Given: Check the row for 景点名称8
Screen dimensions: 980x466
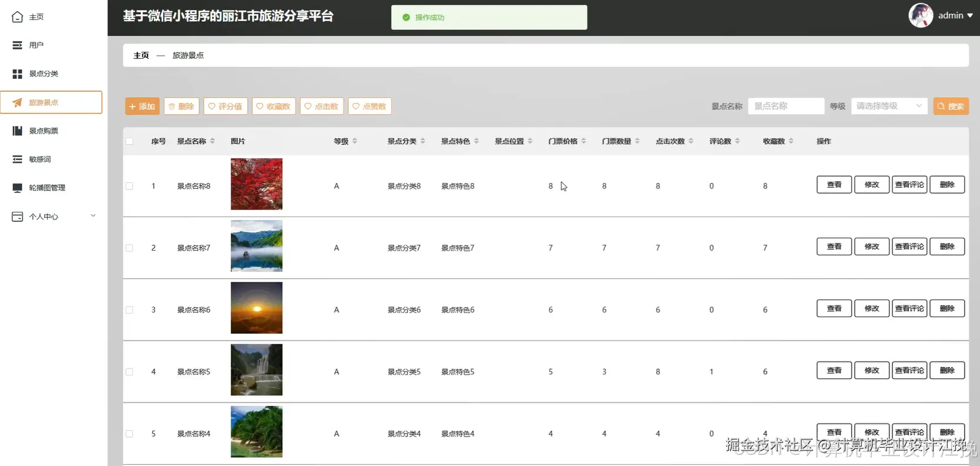Looking at the screenshot, I should point(129,186).
